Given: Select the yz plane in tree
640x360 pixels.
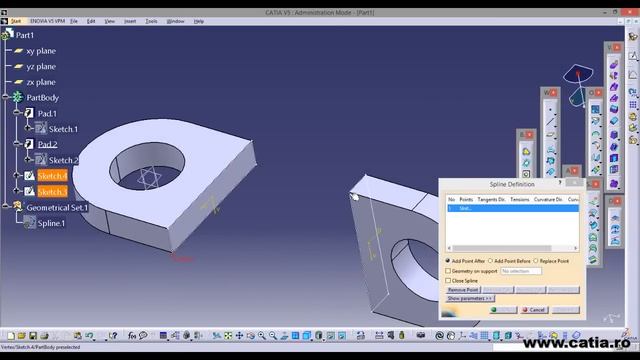Looking at the screenshot, I should [x=41, y=67].
